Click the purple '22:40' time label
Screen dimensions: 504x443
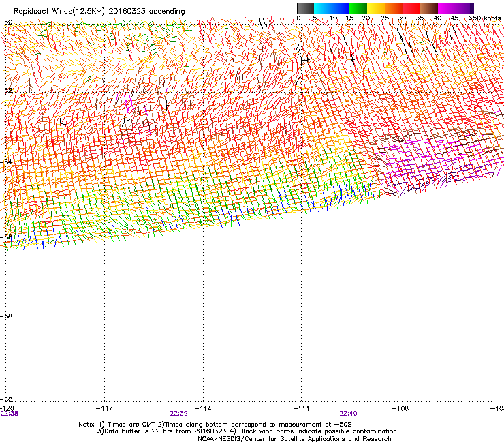(x=349, y=414)
